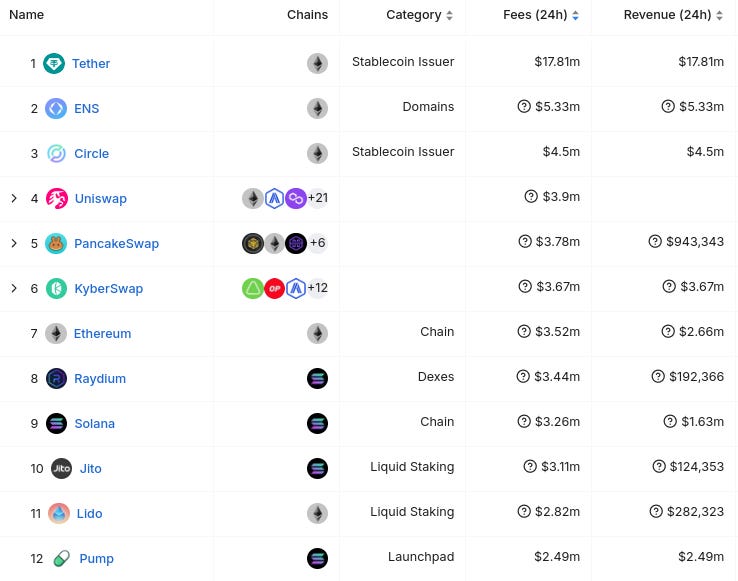Click the Name column header
This screenshot has width=738, height=581.
[x=26, y=15]
